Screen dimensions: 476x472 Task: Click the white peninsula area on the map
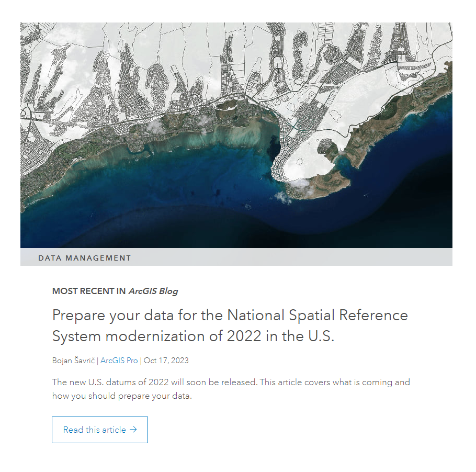[309, 157]
